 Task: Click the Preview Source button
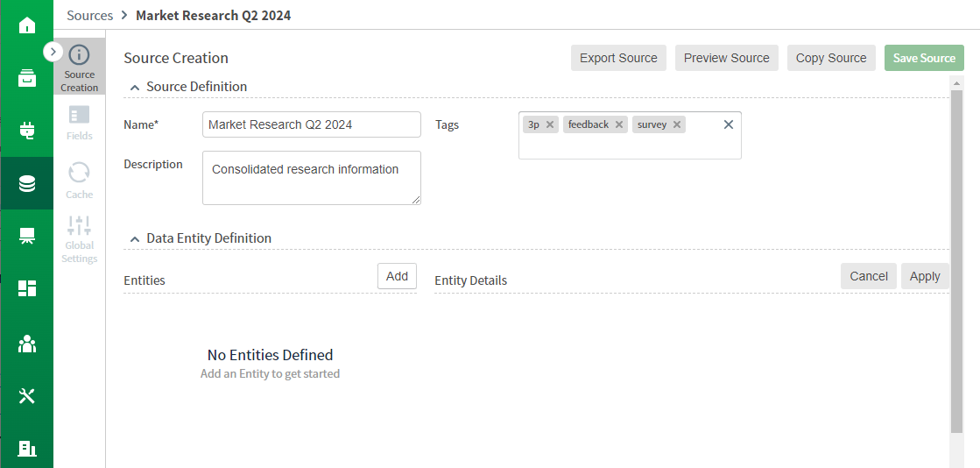pos(726,58)
